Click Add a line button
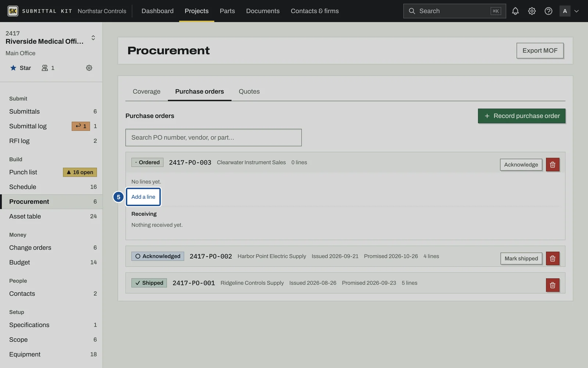Image resolution: width=588 pixels, height=368 pixels. pyautogui.click(x=143, y=197)
